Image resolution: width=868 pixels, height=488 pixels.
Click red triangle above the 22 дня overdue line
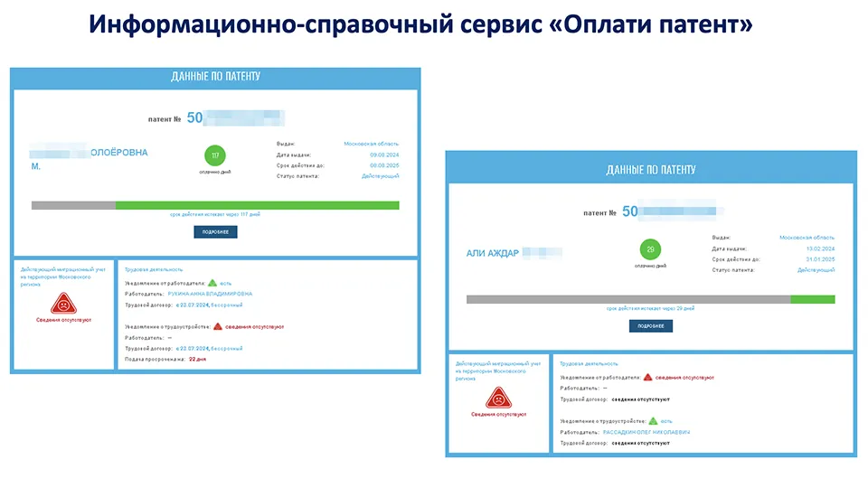218,326
